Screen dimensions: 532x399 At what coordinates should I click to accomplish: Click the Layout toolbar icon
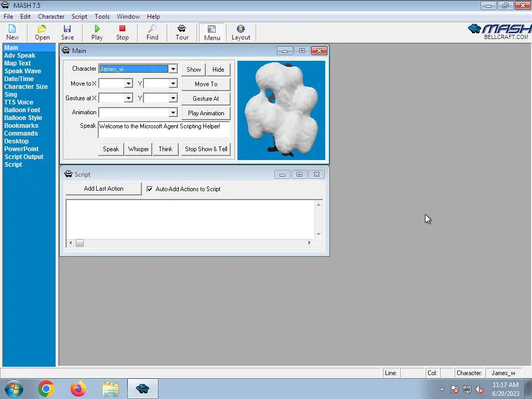coord(241,33)
